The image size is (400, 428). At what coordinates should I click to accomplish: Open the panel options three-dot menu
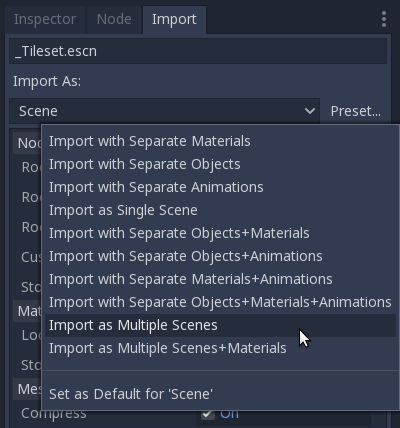(x=384, y=19)
